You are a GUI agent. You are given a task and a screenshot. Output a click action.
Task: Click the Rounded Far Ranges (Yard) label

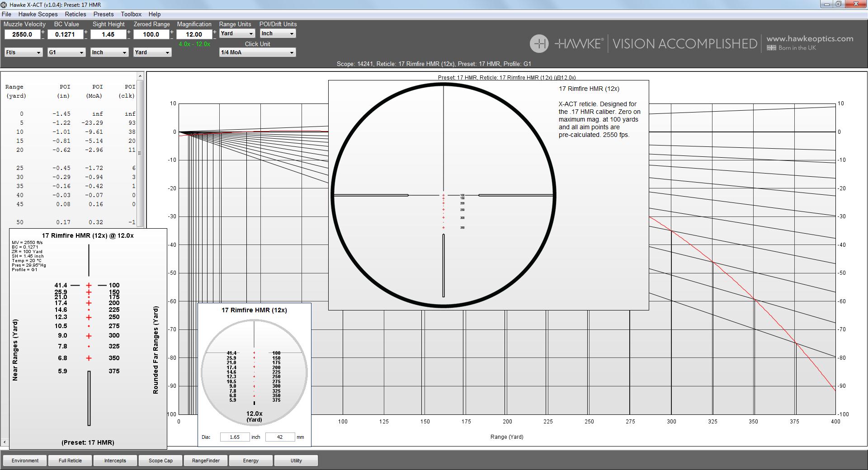click(x=156, y=350)
